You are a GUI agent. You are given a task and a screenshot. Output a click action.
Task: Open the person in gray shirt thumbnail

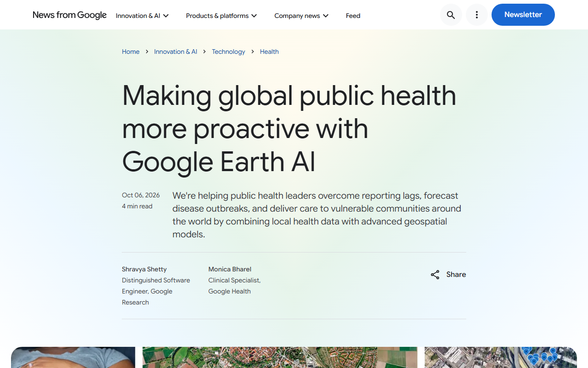pyautogui.click(x=73, y=357)
